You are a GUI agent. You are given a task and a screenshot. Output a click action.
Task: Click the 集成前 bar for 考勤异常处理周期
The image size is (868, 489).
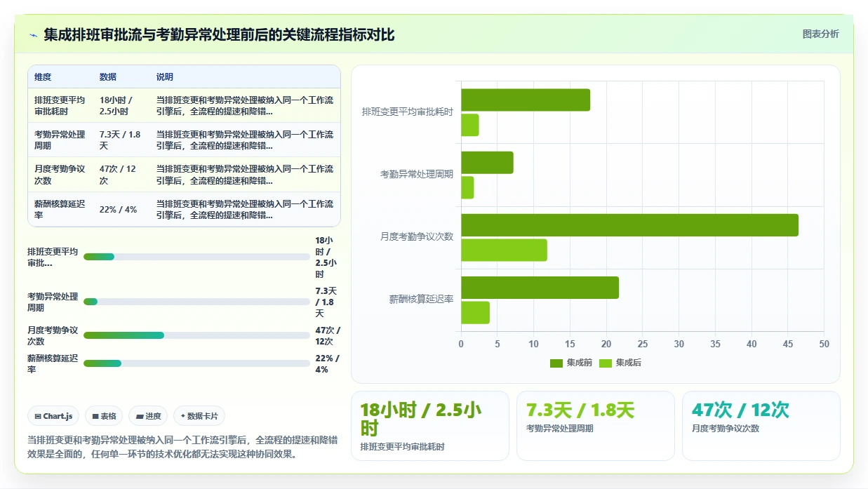pos(487,163)
